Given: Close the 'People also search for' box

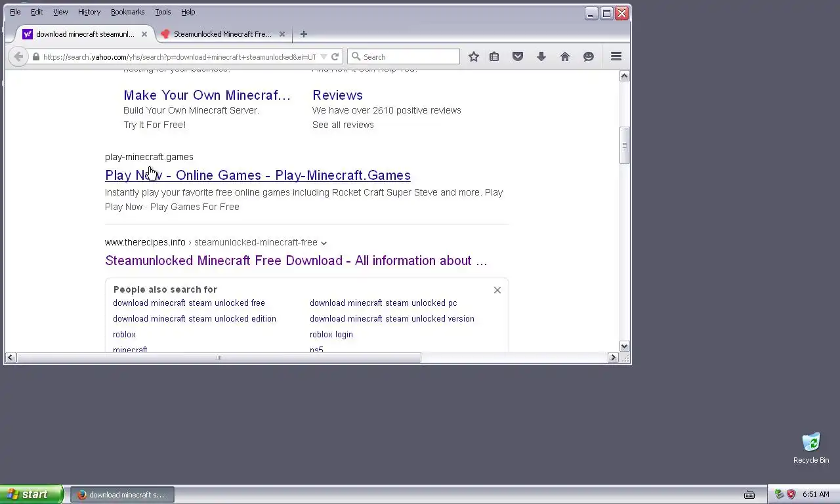Looking at the screenshot, I should click(497, 290).
